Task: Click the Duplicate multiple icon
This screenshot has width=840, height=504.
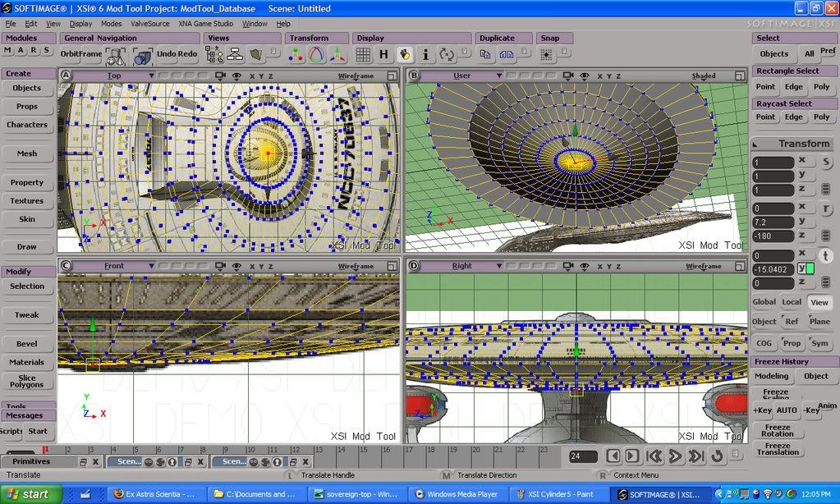Action: 507,54
